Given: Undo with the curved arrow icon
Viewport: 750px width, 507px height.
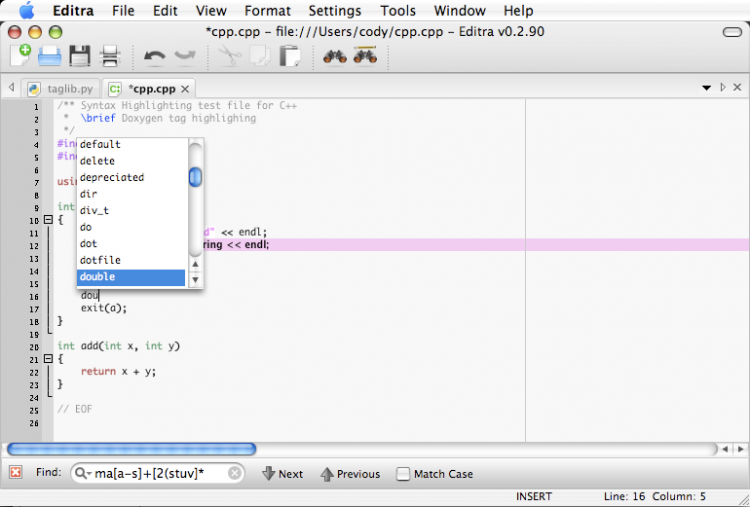Looking at the screenshot, I should [154, 56].
